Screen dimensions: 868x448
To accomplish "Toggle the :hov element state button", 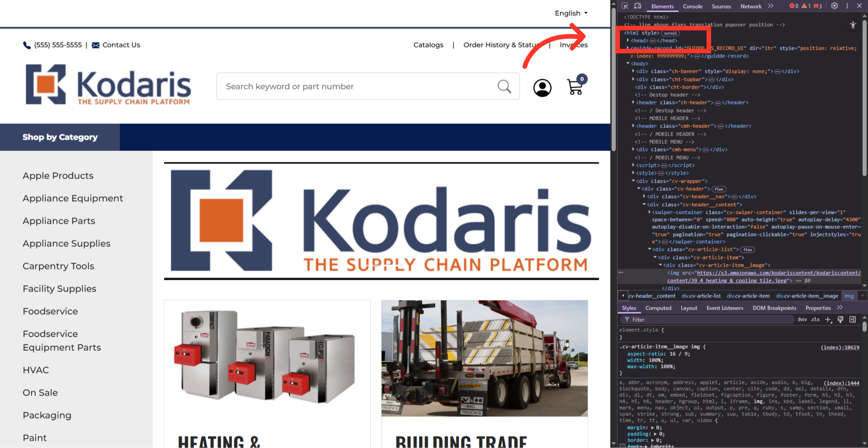I will tap(802, 320).
